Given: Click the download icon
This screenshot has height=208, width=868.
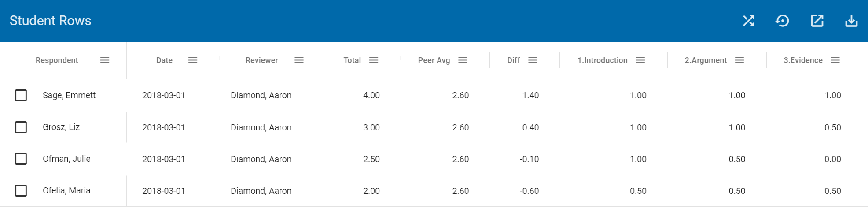Looking at the screenshot, I should (x=851, y=21).
